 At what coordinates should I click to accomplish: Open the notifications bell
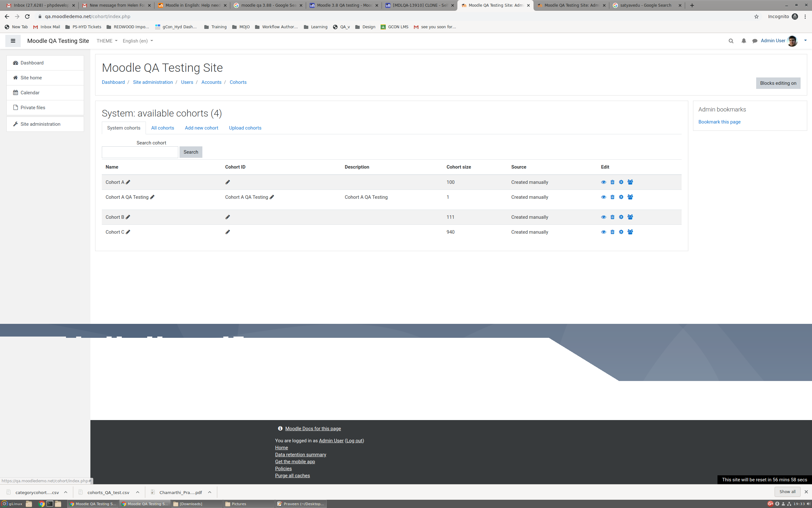743,41
